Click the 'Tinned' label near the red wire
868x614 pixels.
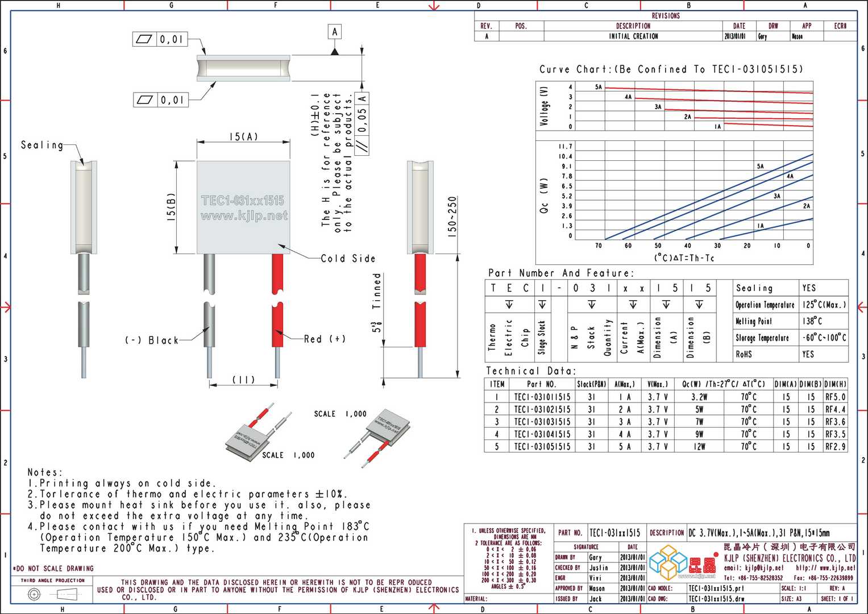point(376,291)
